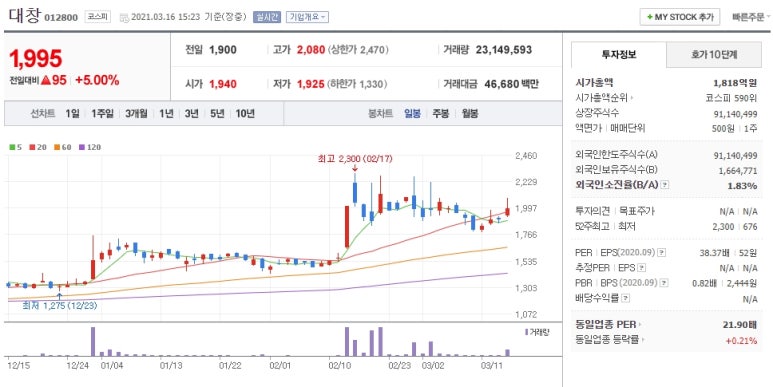Click help icon next to 추정PER EPS
Screen dimensions: 773x387
tap(641, 268)
